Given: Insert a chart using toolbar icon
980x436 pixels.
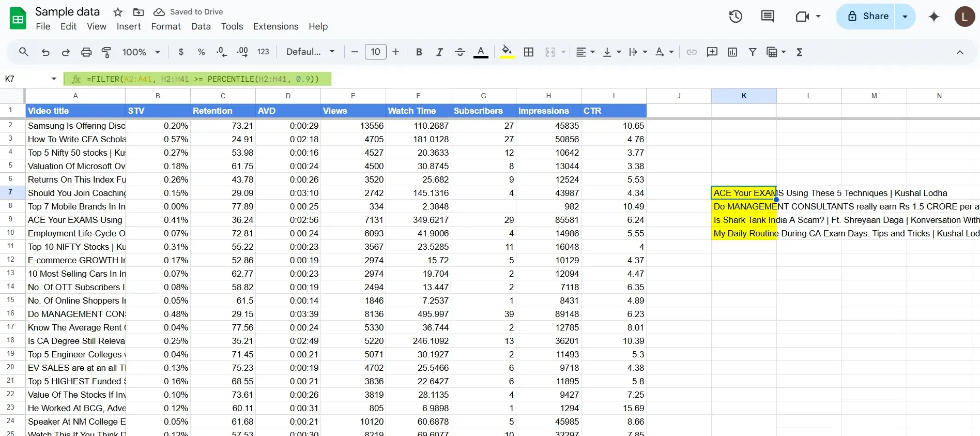Looking at the screenshot, I should [x=732, y=52].
